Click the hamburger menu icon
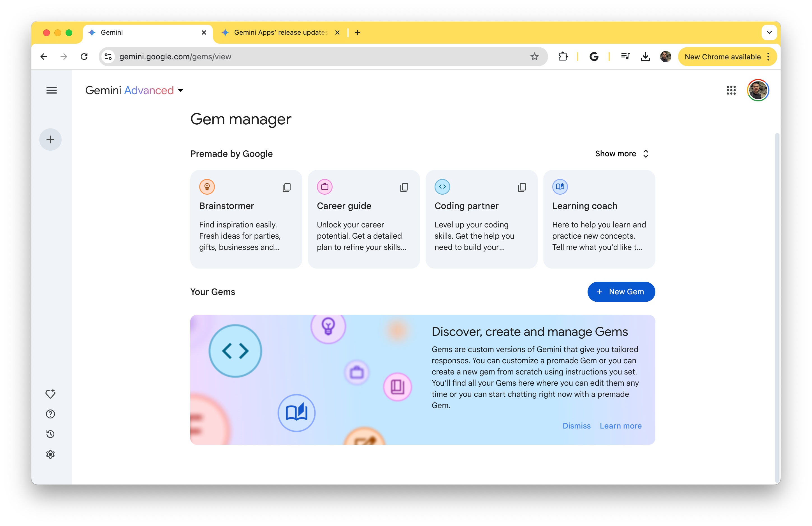 click(52, 90)
